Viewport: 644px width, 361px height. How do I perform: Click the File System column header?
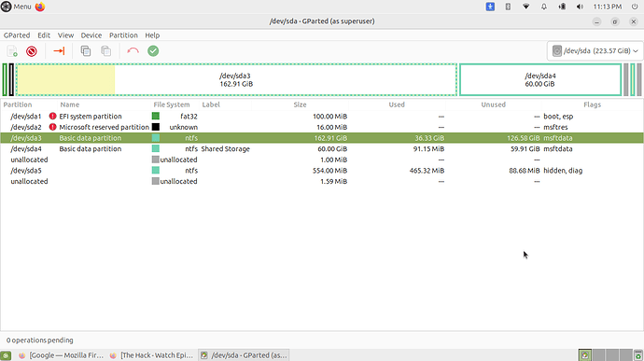172,104
